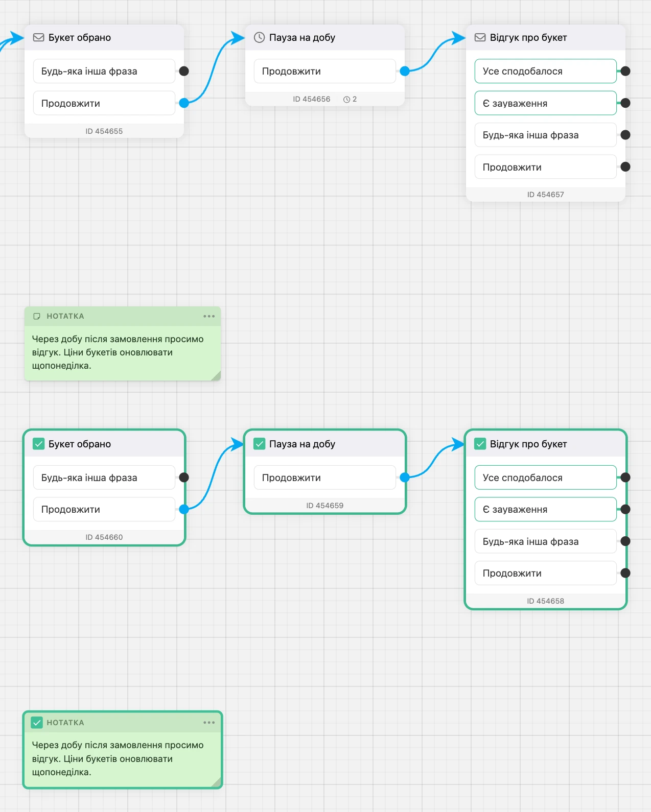Click envelope icon on top Відгук про букет block
Viewport: 651px width, 812px height.
(x=480, y=37)
